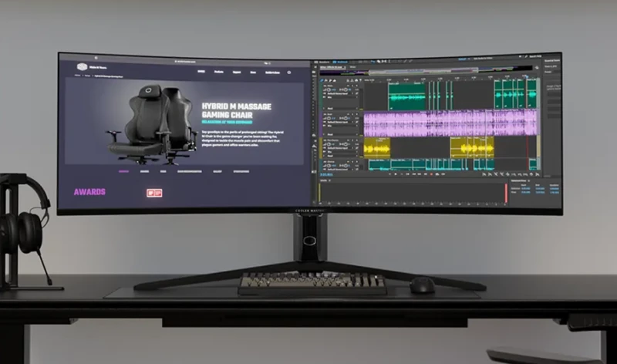The width and height of the screenshot is (617, 364).
Task: Select the first yellow clip on track three
Action: pyautogui.click(x=377, y=148)
